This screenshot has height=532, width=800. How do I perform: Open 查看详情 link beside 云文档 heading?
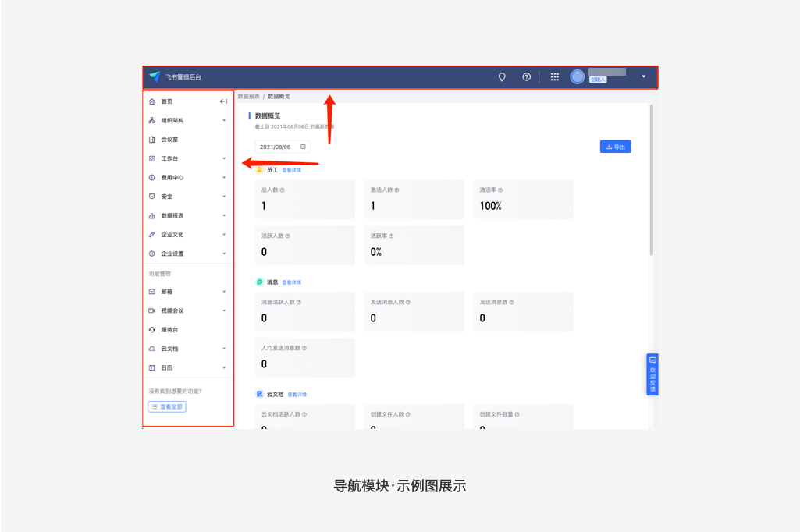tap(297, 395)
